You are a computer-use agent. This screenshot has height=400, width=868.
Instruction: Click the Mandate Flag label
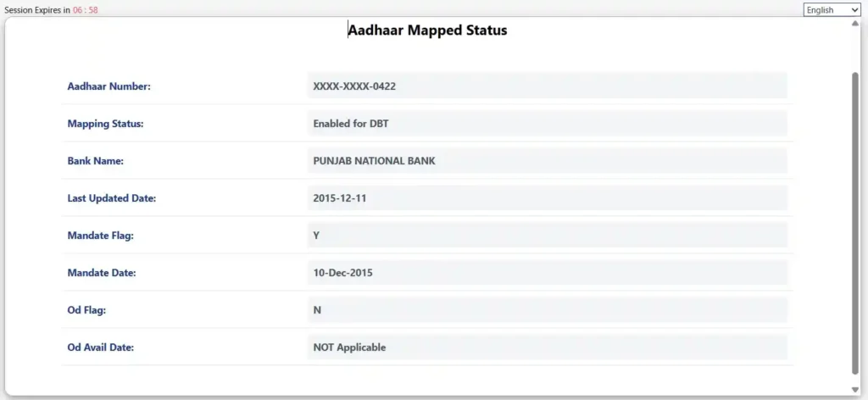click(x=100, y=236)
